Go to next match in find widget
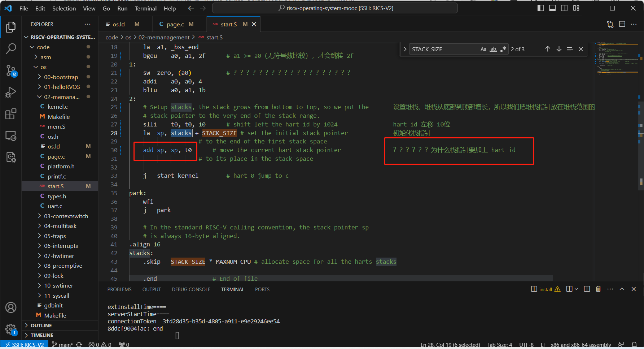This screenshot has width=644, height=349. pyautogui.click(x=559, y=49)
